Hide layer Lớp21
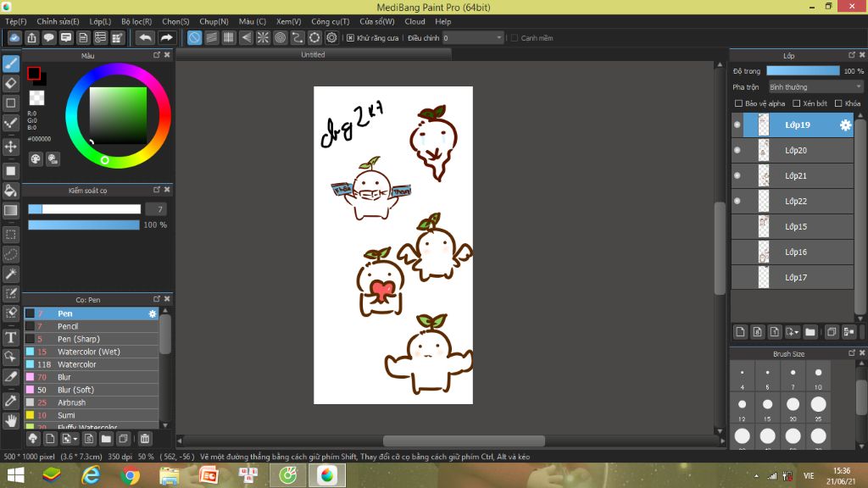The image size is (868, 488). [x=737, y=176]
